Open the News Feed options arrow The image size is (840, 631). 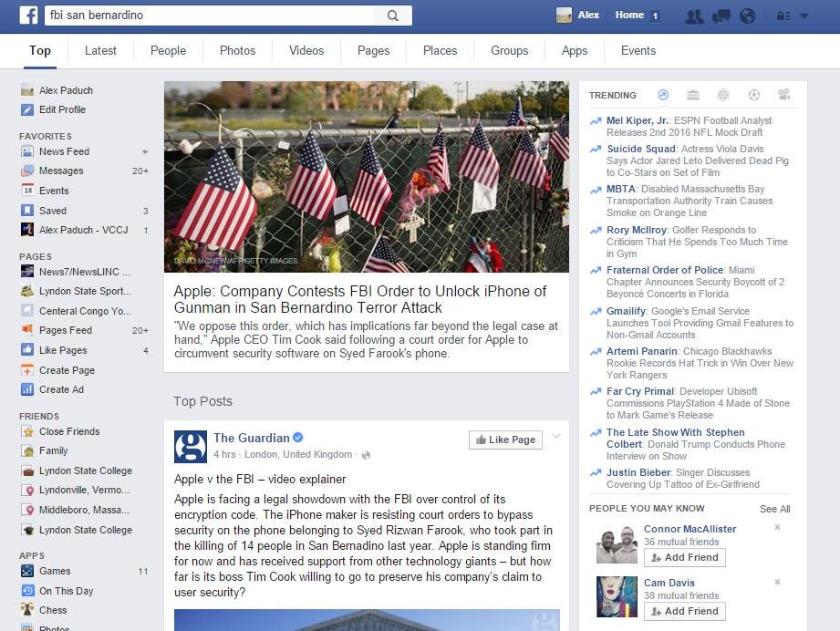tap(145, 152)
